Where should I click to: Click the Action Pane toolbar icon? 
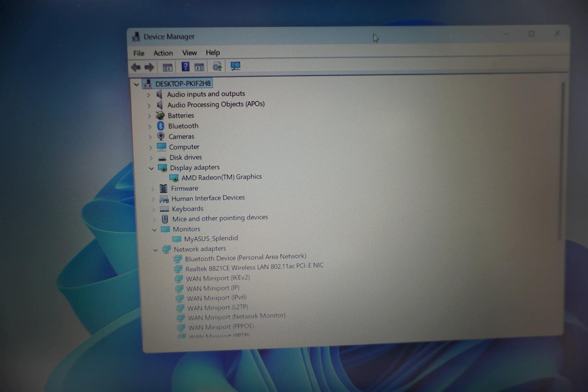pyautogui.click(x=199, y=67)
